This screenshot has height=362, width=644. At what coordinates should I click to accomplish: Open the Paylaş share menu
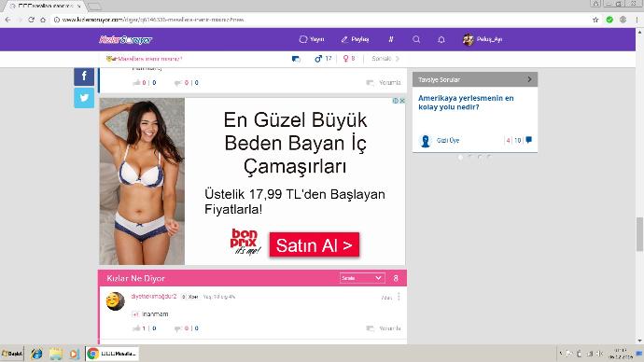click(355, 39)
